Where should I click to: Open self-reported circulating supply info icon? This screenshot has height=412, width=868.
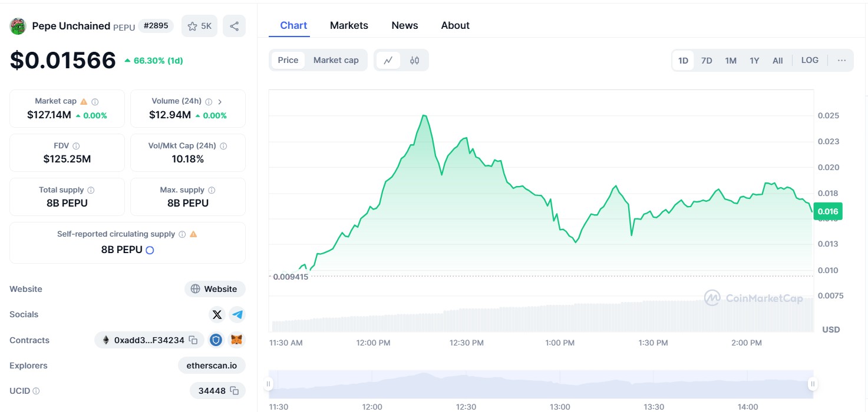click(182, 234)
